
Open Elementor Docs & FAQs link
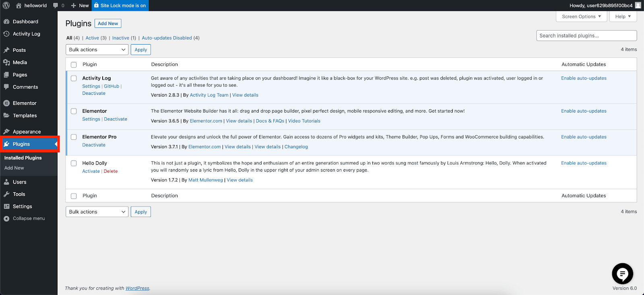(x=270, y=121)
